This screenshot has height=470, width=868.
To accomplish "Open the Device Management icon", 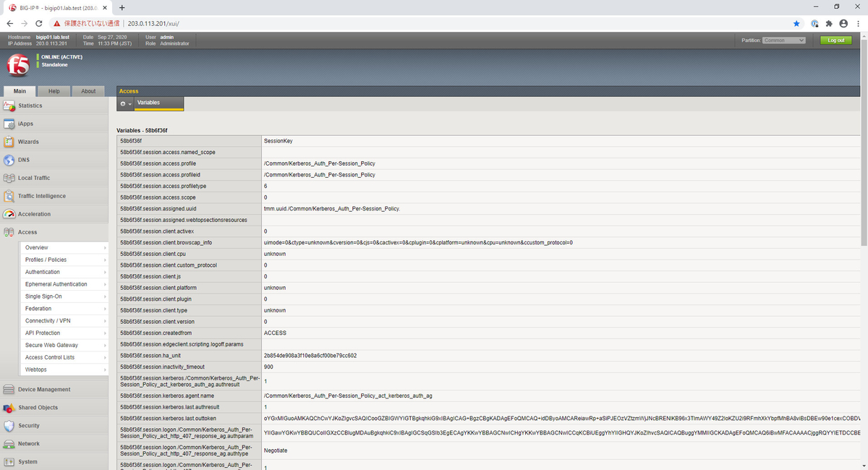I will coord(9,389).
